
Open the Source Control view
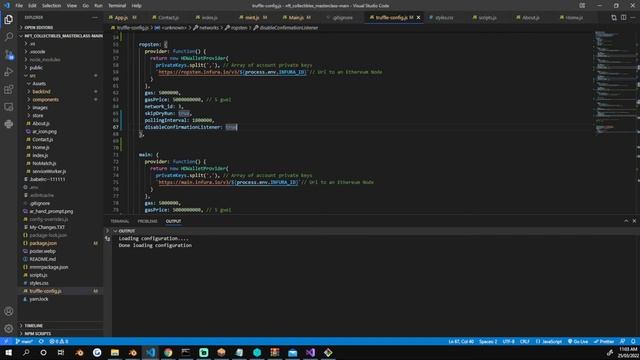[x=9, y=54]
